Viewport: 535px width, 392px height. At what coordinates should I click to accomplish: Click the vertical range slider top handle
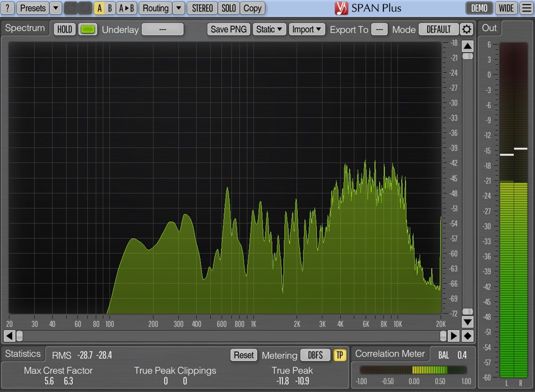tap(468, 56)
